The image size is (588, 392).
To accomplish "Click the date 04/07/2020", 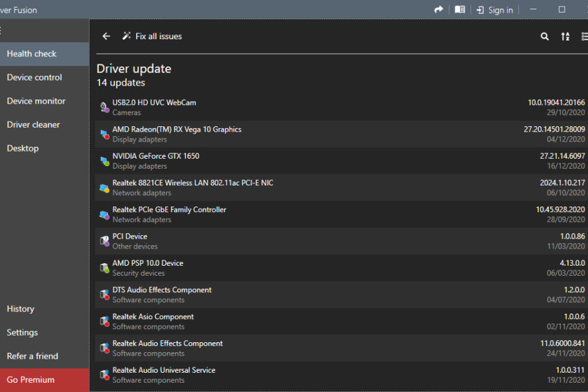I will click(x=565, y=300).
